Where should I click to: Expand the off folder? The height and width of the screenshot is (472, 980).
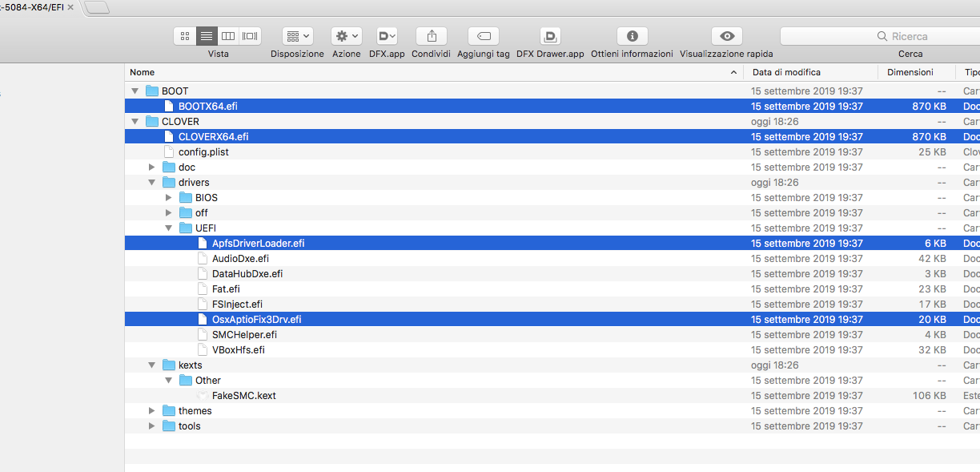click(169, 213)
